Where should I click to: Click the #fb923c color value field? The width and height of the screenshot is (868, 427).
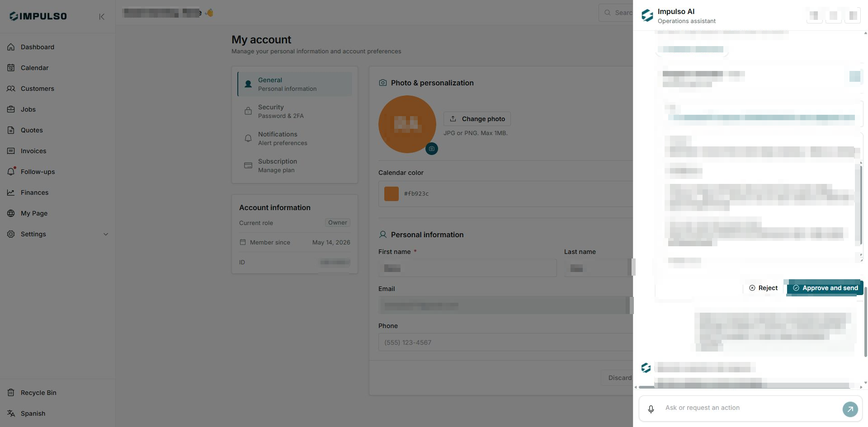point(416,194)
